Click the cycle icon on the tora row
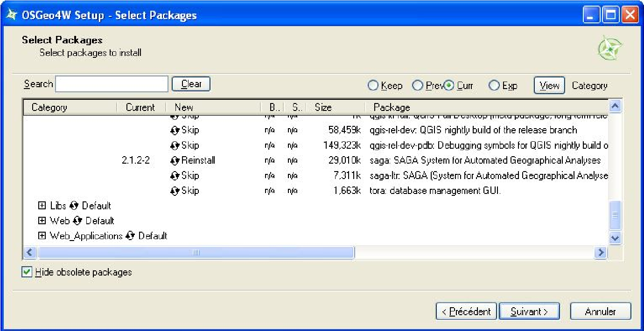This screenshot has height=331, width=644. pos(175,191)
